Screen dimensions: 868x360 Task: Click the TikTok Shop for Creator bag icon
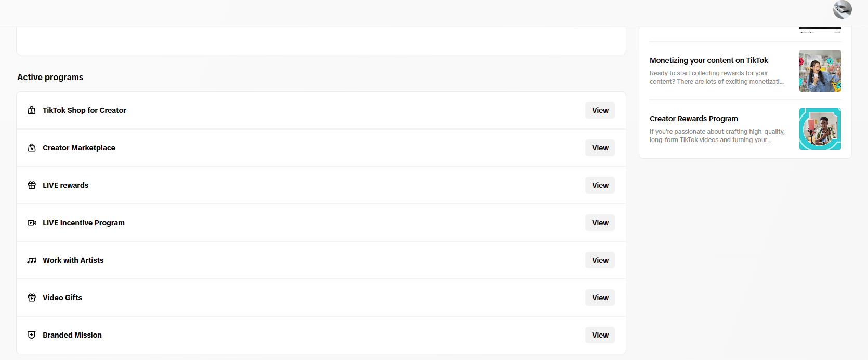click(x=32, y=110)
